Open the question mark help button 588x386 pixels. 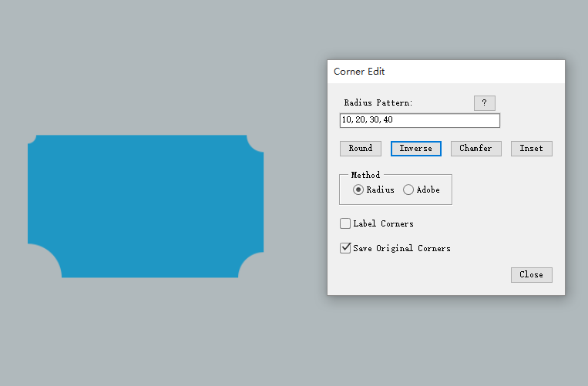tap(485, 103)
